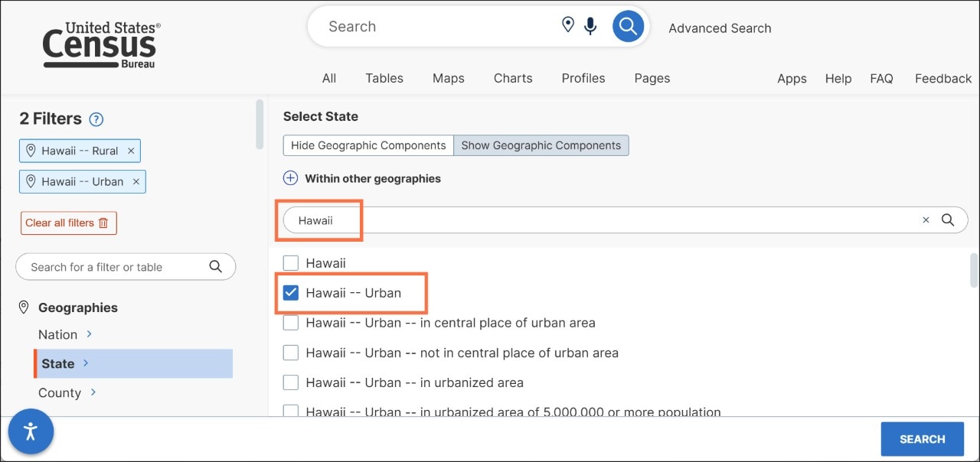Click magnifier in filter or table search

[x=216, y=267]
